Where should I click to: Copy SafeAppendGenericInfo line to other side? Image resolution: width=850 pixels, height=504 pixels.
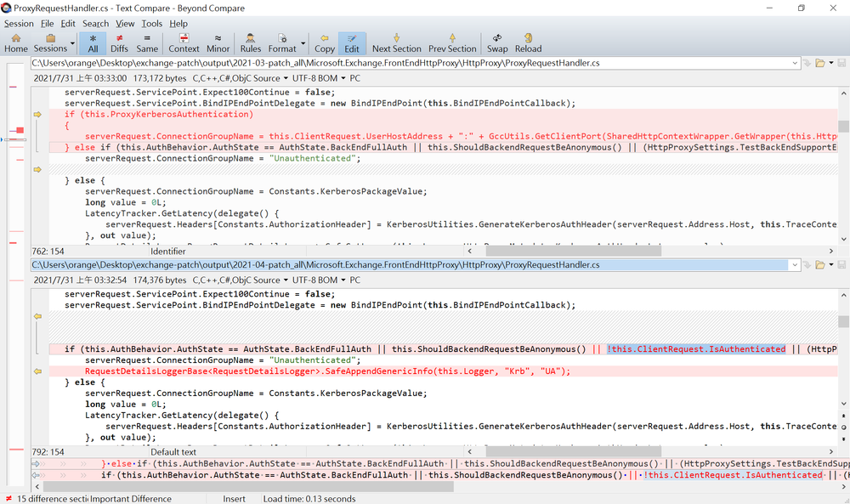[37, 371]
